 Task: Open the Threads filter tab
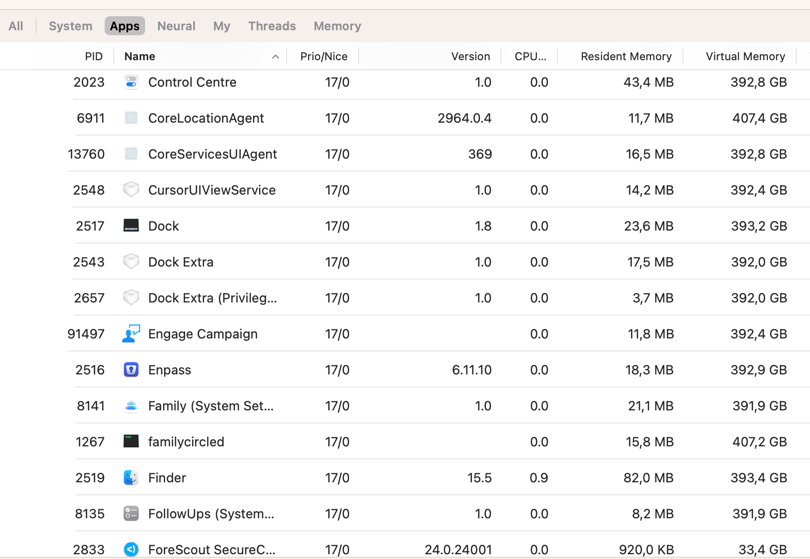[272, 26]
